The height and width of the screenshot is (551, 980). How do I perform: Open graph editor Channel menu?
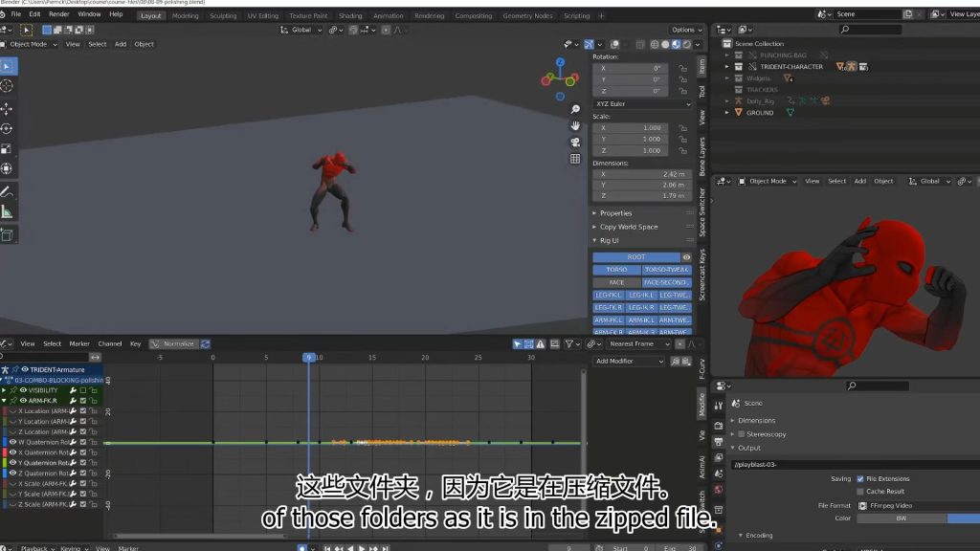pyautogui.click(x=109, y=343)
